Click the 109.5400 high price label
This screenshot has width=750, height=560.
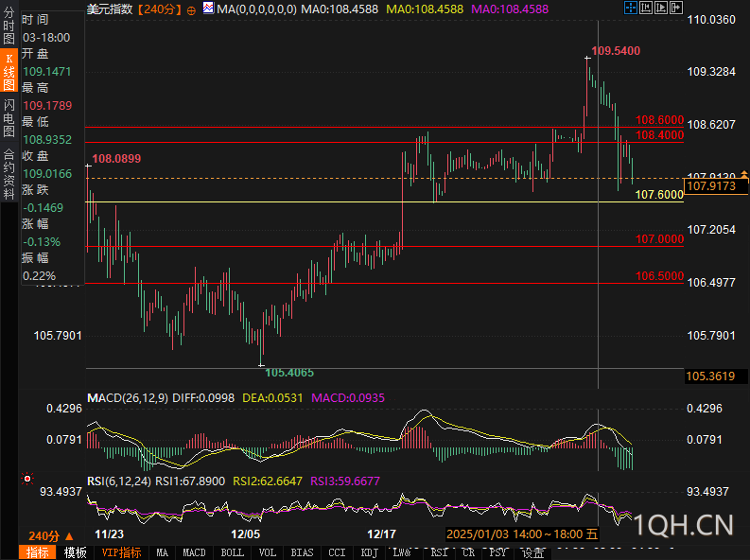(616, 51)
